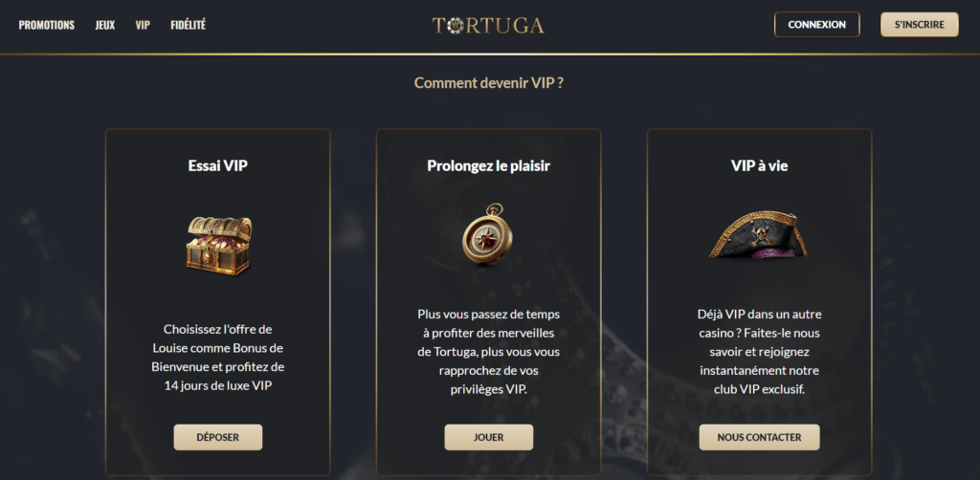Click the treasure chest icon
The image size is (980, 480).
click(x=219, y=246)
